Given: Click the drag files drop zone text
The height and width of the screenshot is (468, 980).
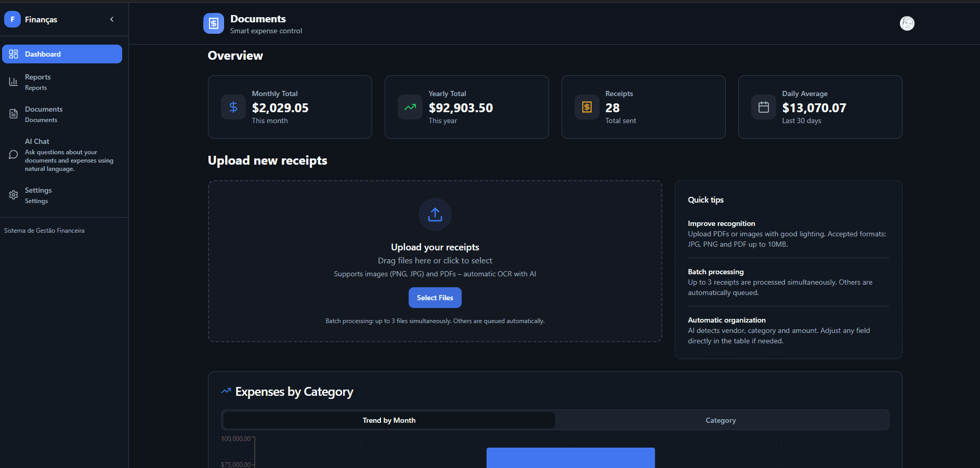Looking at the screenshot, I should click(435, 261).
